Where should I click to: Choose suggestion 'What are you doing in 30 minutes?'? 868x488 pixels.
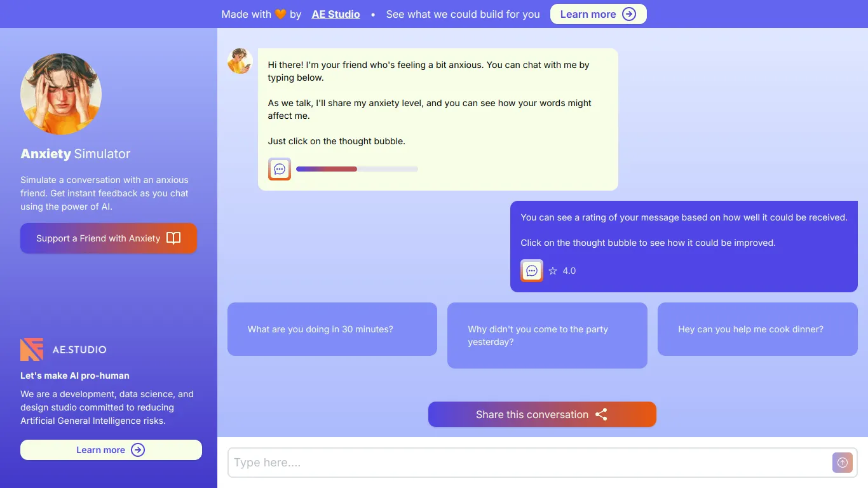coord(332,329)
